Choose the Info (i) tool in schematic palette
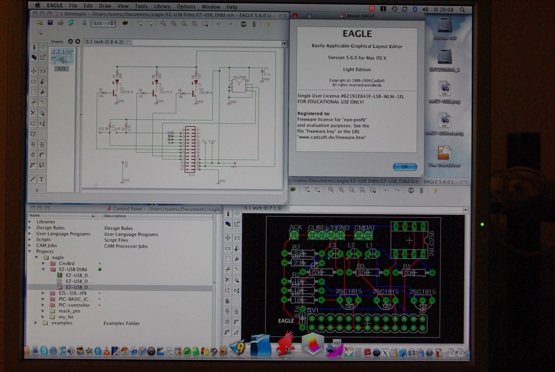 (x=34, y=47)
